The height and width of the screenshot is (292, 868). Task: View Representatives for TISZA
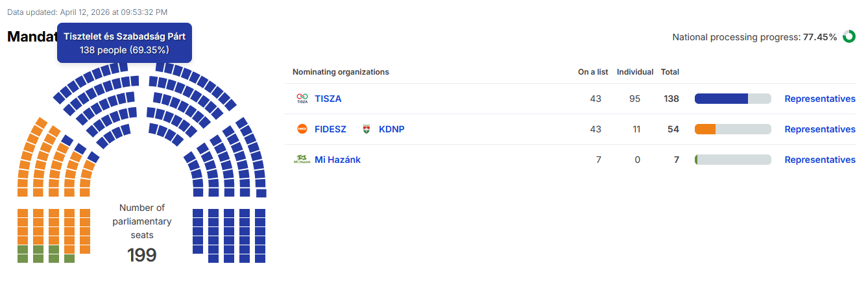pos(820,99)
